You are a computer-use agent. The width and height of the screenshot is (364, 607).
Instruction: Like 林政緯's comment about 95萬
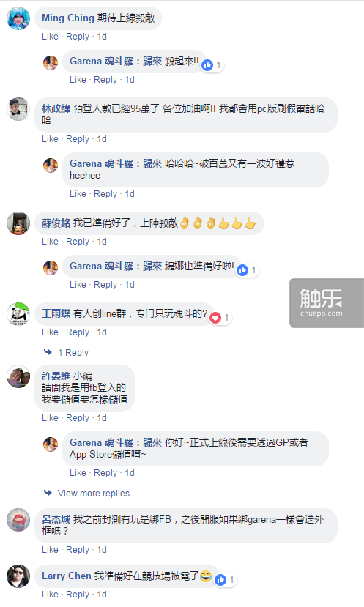tap(50, 139)
